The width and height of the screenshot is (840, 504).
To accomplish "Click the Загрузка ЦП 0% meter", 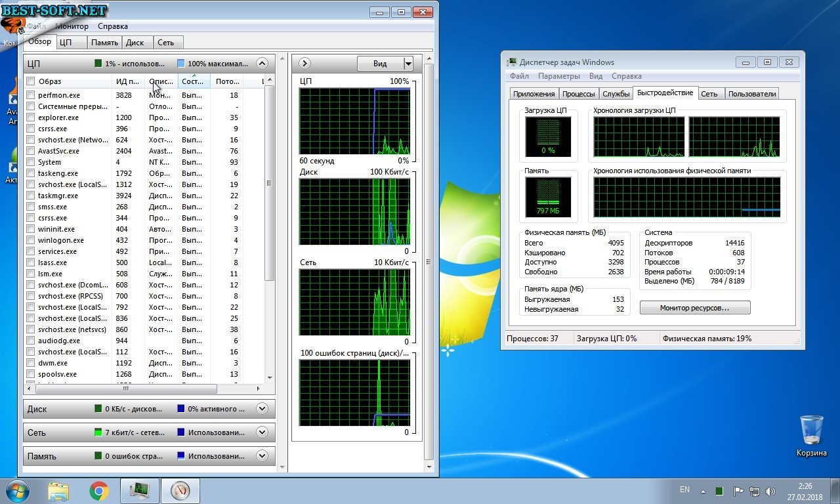I will [x=547, y=136].
